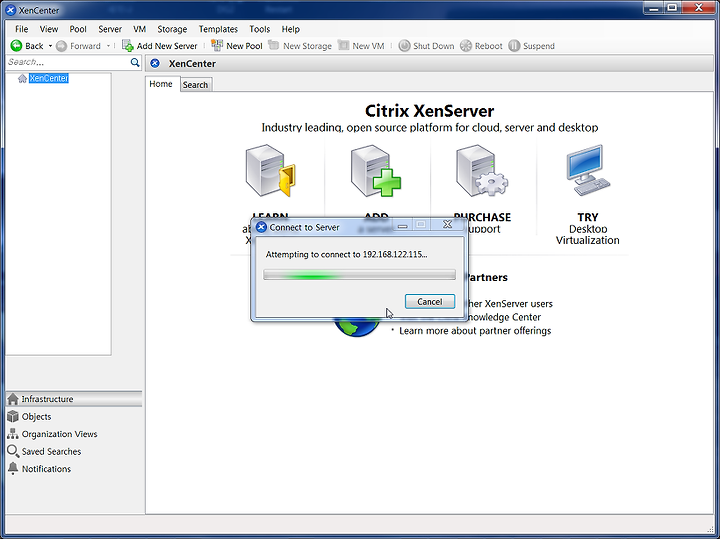Open the Help menu
Viewport: 720px width, 539px height.
[x=291, y=29]
